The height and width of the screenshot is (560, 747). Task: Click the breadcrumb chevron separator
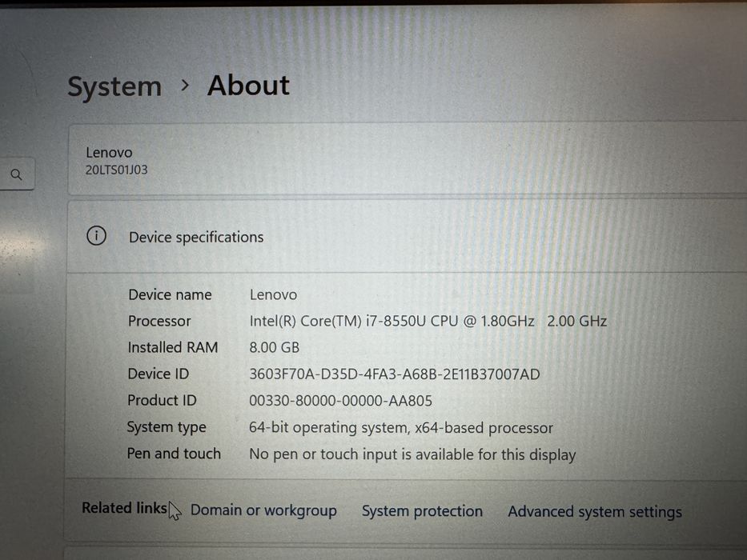(x=185, y=86)
